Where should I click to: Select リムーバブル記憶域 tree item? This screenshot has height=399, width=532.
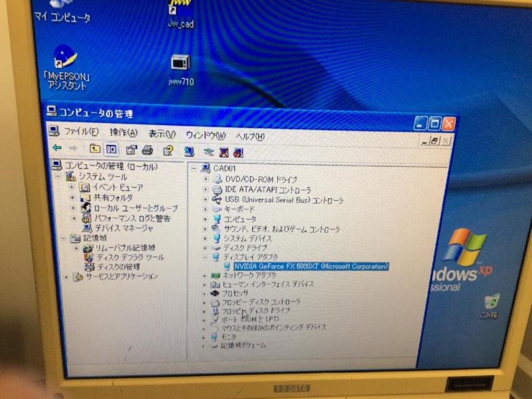point(125,247)
